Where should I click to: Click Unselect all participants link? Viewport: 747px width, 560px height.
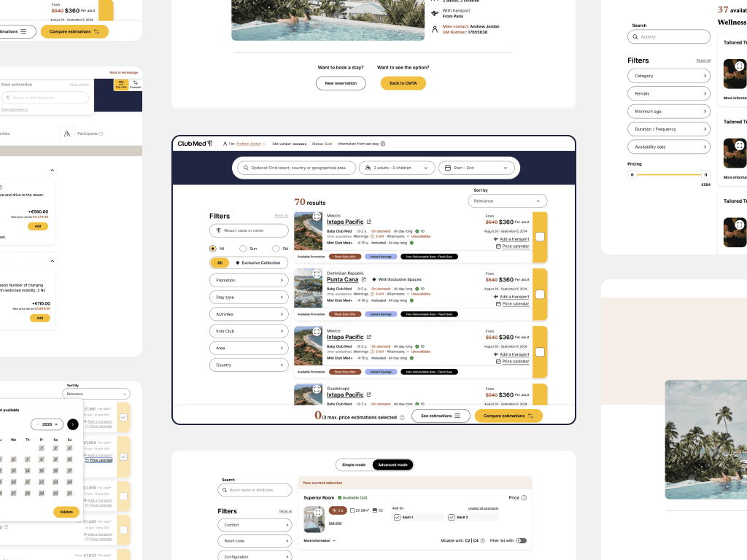pos(483,508)
